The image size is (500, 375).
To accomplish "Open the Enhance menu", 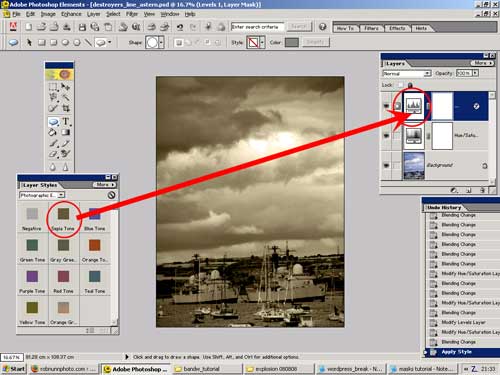I will click(71, 14).
